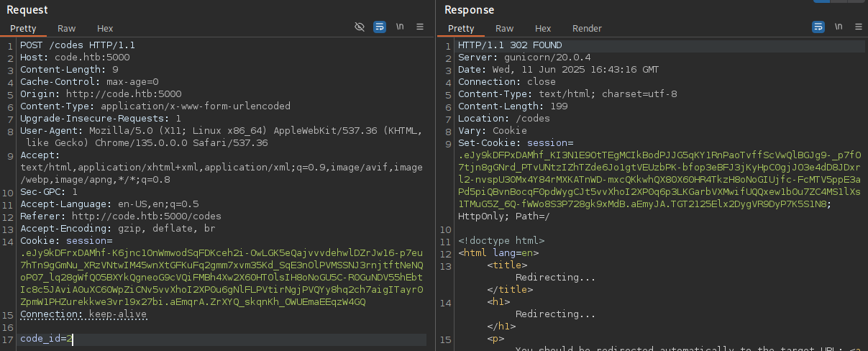Click the <html lang=en> tag line
Viewport: 868px width, 351px height.
pyautogui.click(x=498, y=253)
